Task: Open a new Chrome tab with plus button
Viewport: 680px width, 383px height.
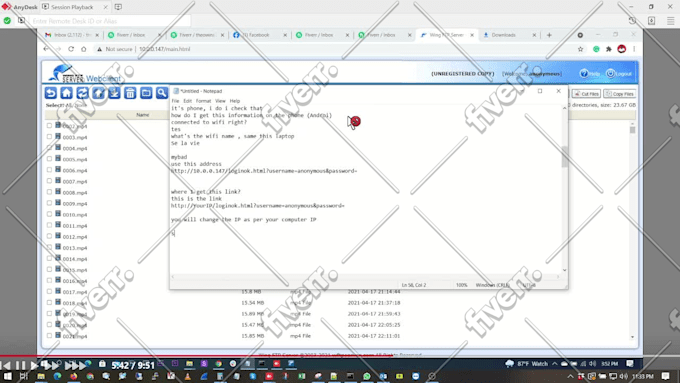Action: pyautogui.click(x=549, y=35)
